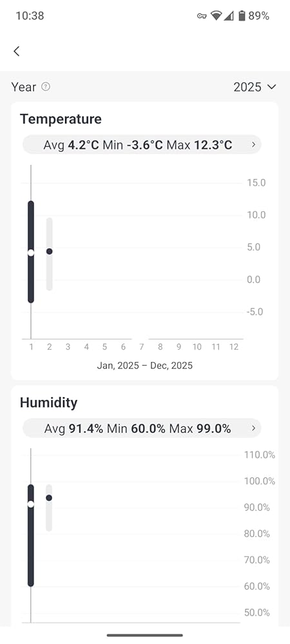Tap the back arrow icon
The height and width of the screenshot is (644, 290).
16,52
